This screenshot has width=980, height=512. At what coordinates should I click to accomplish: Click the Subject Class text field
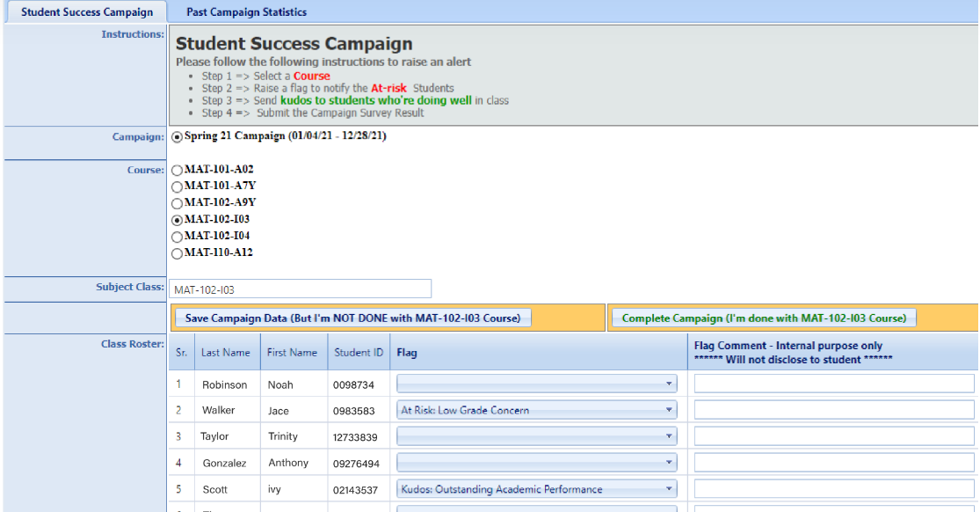click(x=300, y=289)
